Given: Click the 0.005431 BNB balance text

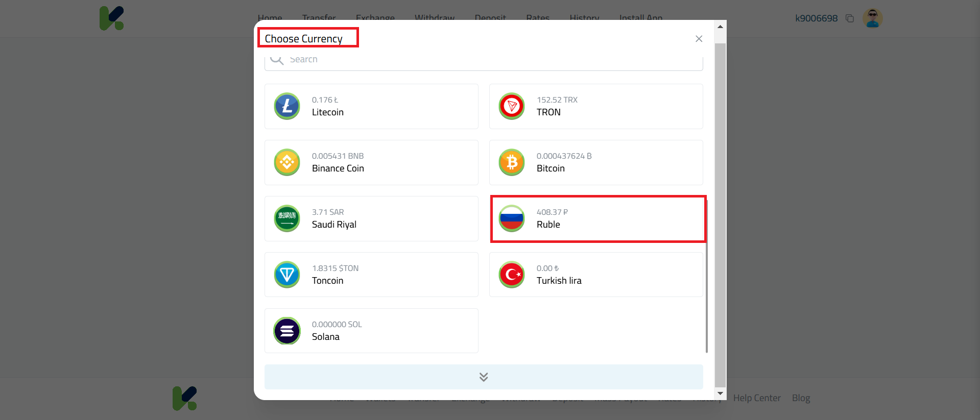Looking at the screenshot, I should pos(338,156).
